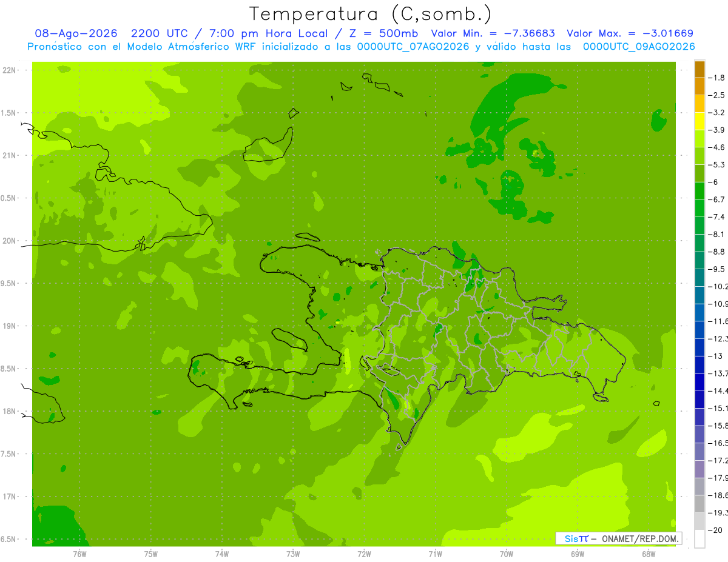This screenshot has width=728, height=562.
Task: Click the 76W longitude label
Action: 79,554
